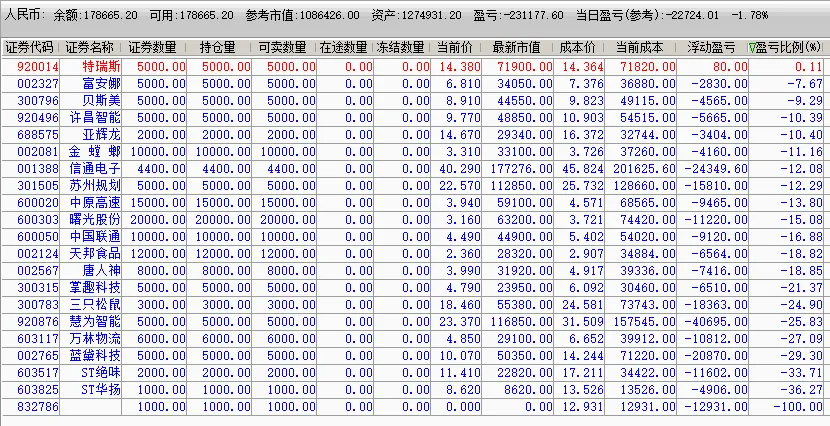Click stock code 832786
Screen dimensions: 830x426
click(38, 407)
